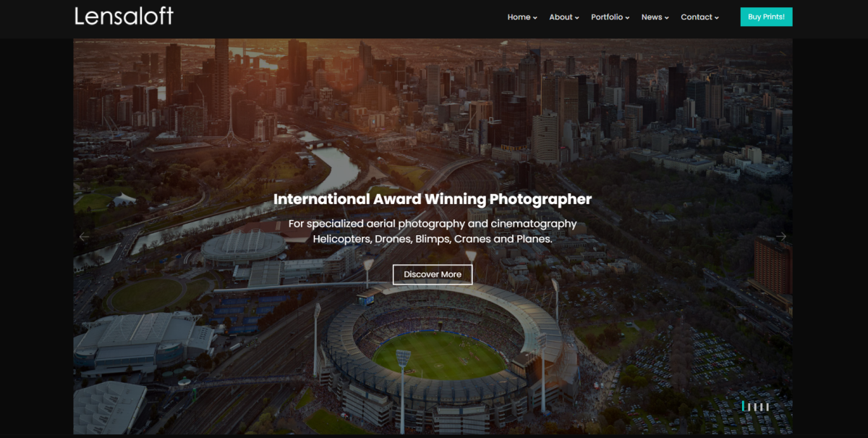The height and width of the screenshot is (438, 868).
Task: Expand the About menu dropdown
Action: click(564, 17)
